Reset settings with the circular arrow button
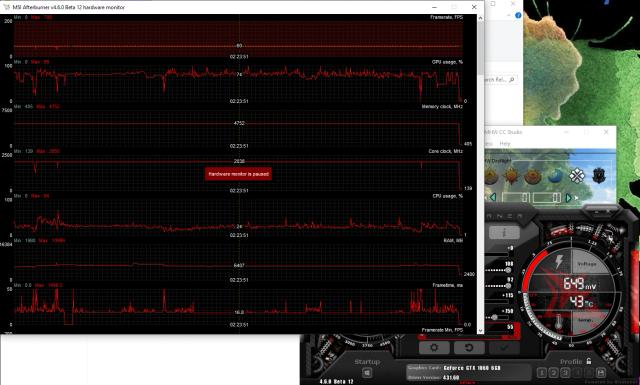Image resolution: width=640 pixels, height=385 pixels. [x=469, y=347]
